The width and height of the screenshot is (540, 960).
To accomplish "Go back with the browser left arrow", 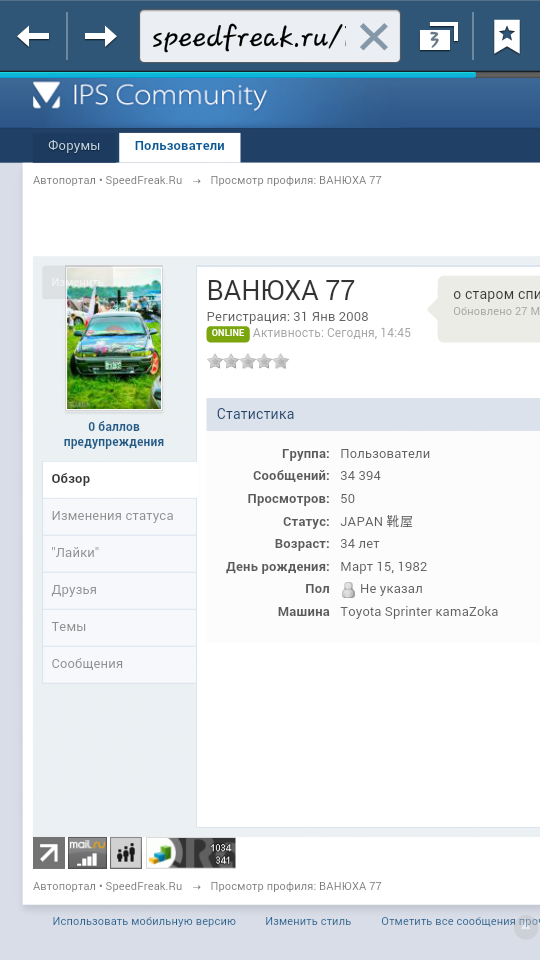I will click(x=33, y=37).
